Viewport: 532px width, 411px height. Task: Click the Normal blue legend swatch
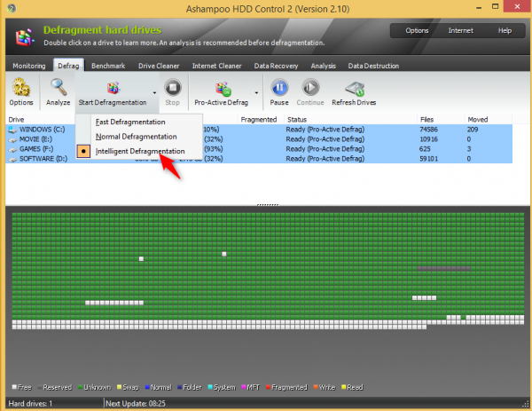click(x=147, y=387)
